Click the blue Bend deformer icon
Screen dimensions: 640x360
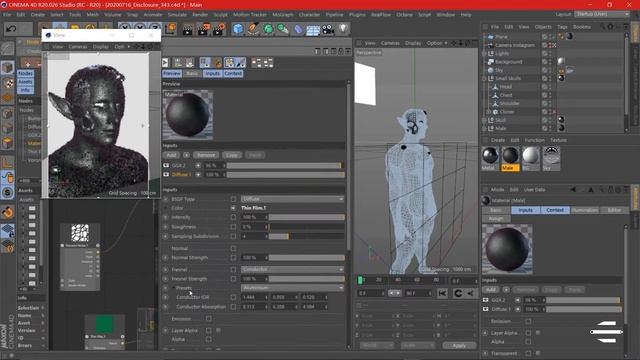tap(298, 29)
